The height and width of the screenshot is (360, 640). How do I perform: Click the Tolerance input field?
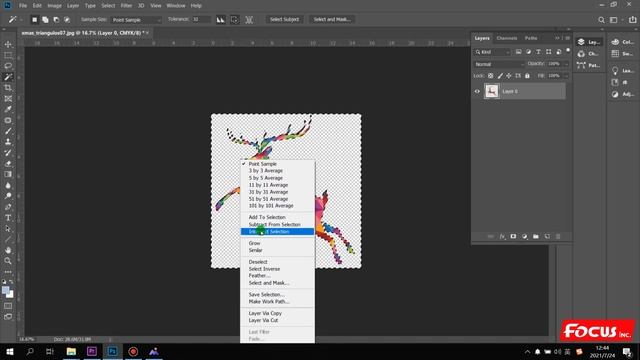[201, 20]
